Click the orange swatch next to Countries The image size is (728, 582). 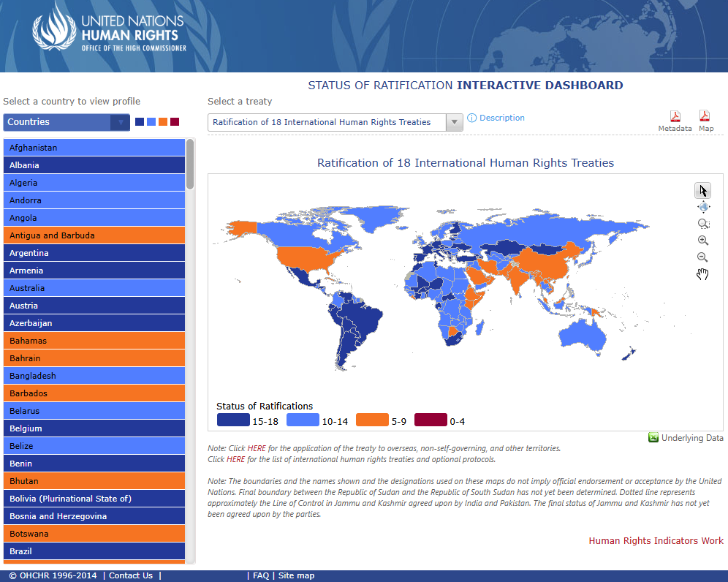coord(163,122)
